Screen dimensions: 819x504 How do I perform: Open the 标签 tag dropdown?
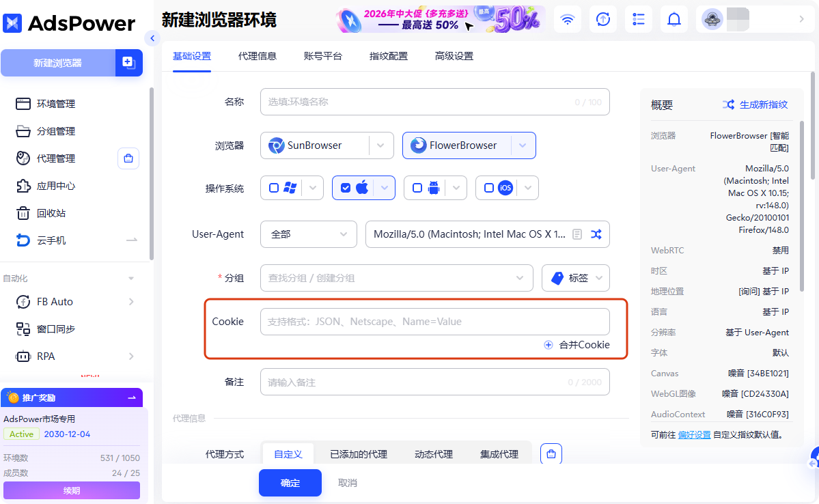tap(576, 278)
